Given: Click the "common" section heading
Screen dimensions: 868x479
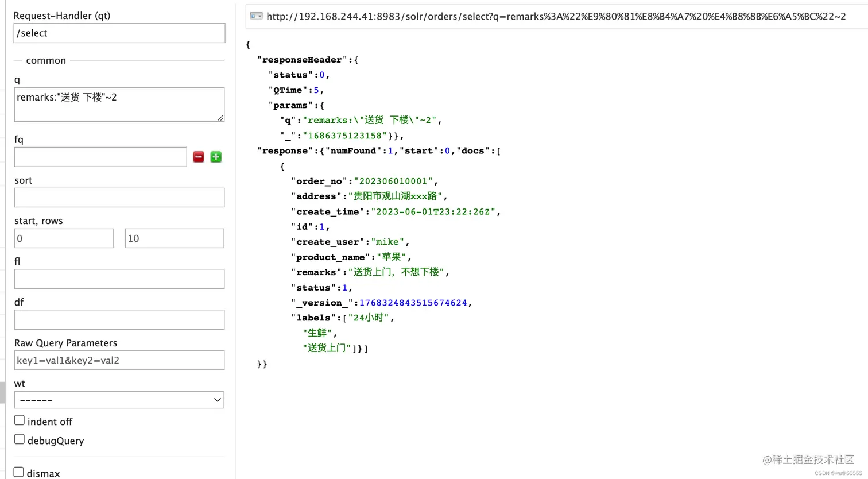Looking at the screenshot, I should click(x=46, y=60).
